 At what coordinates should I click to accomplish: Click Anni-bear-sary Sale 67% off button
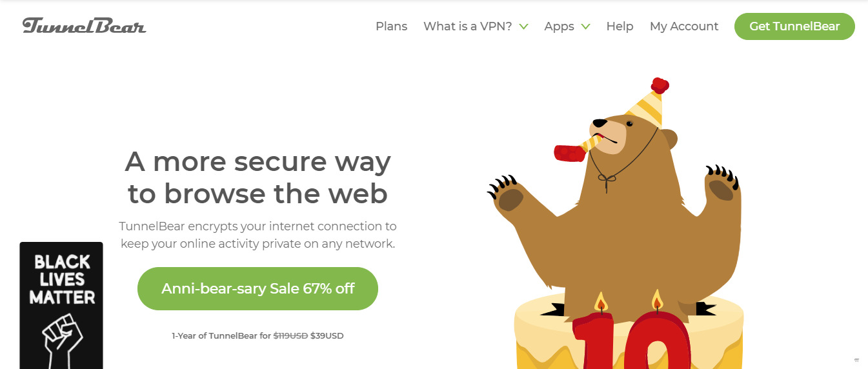[257, 288]
